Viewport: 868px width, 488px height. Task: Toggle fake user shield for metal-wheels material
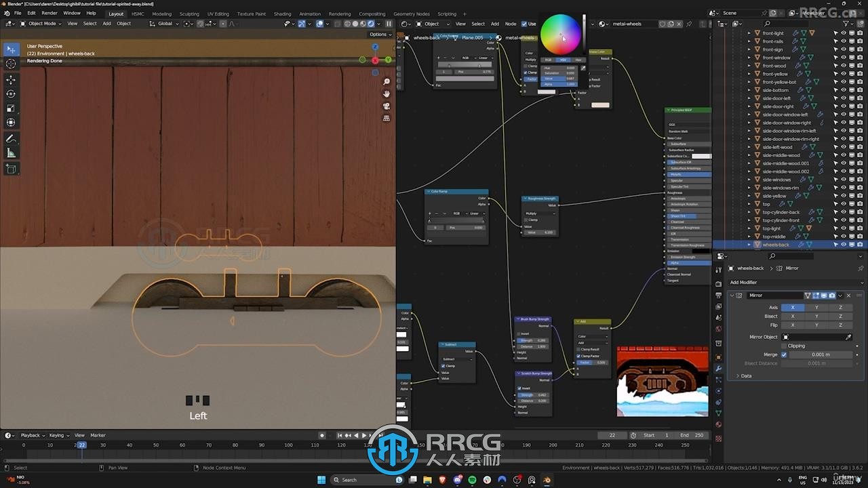tap(663, 24)
